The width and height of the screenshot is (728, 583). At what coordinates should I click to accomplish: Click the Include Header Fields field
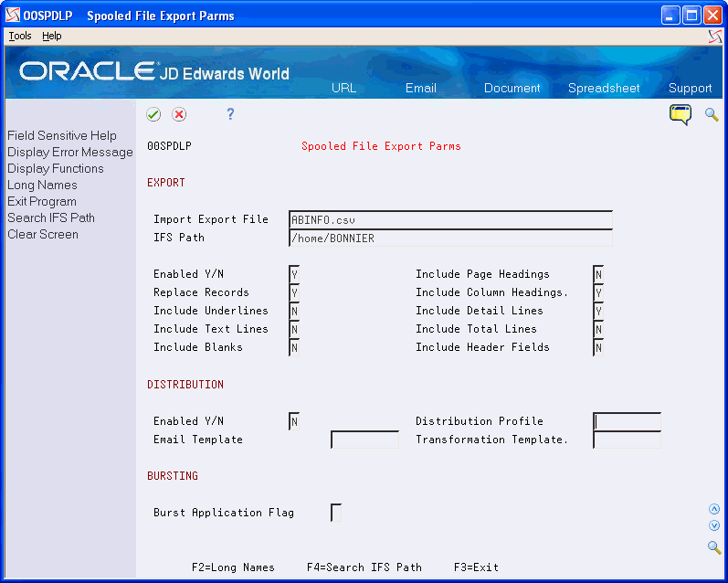[598, 347]
